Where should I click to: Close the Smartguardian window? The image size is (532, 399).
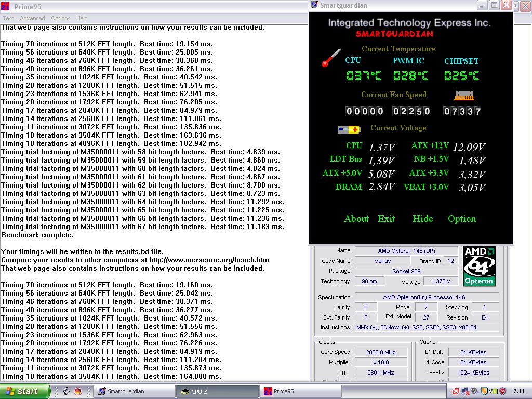(x=506, y=5)
